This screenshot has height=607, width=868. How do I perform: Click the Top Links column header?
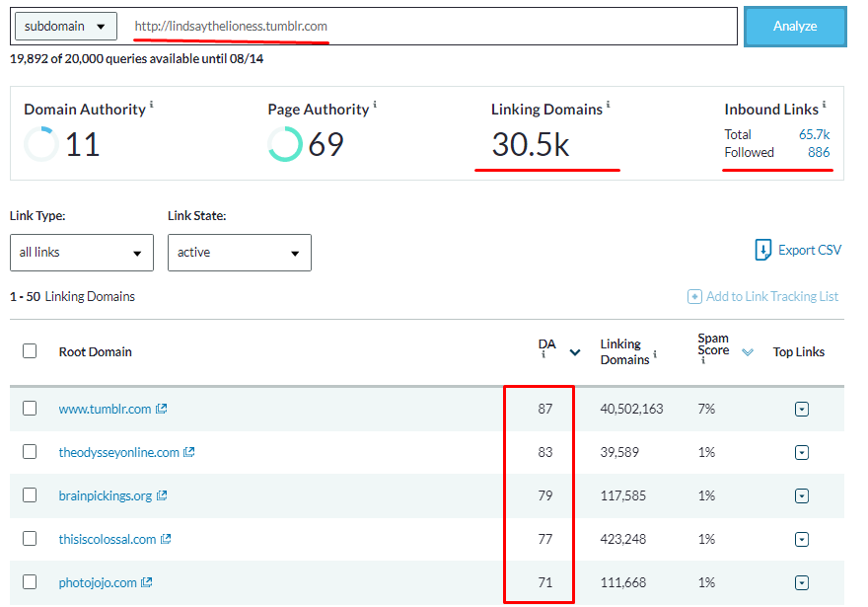[799, 352]
